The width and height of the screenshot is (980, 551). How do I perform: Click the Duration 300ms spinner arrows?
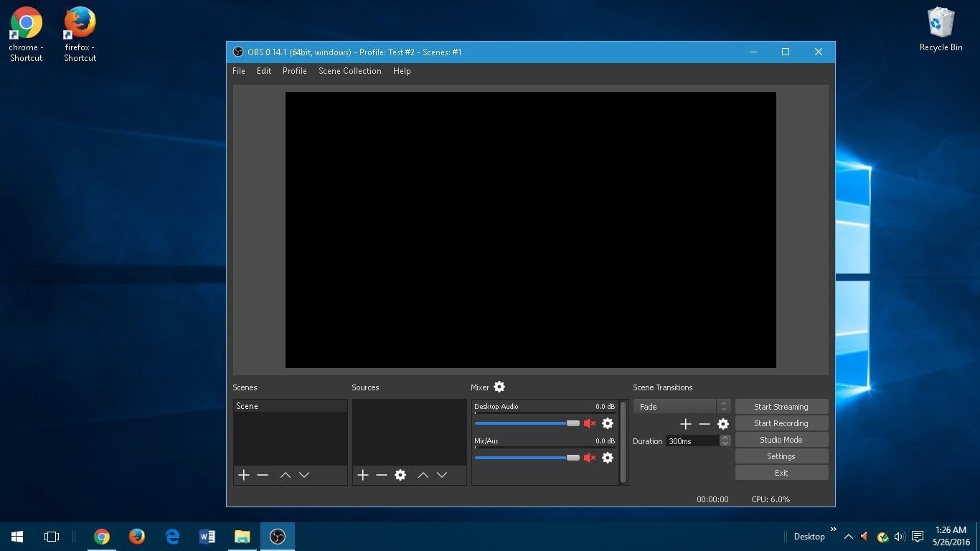725,441
